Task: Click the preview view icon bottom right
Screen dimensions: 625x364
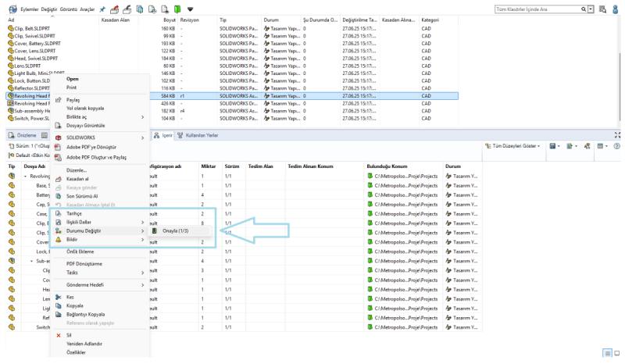Action: [617, 353]
